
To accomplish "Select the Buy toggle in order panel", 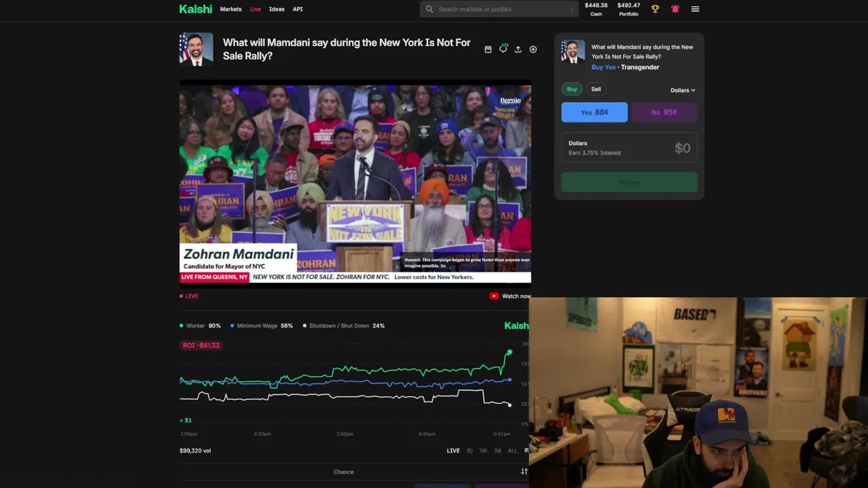I will pos(572,89).
